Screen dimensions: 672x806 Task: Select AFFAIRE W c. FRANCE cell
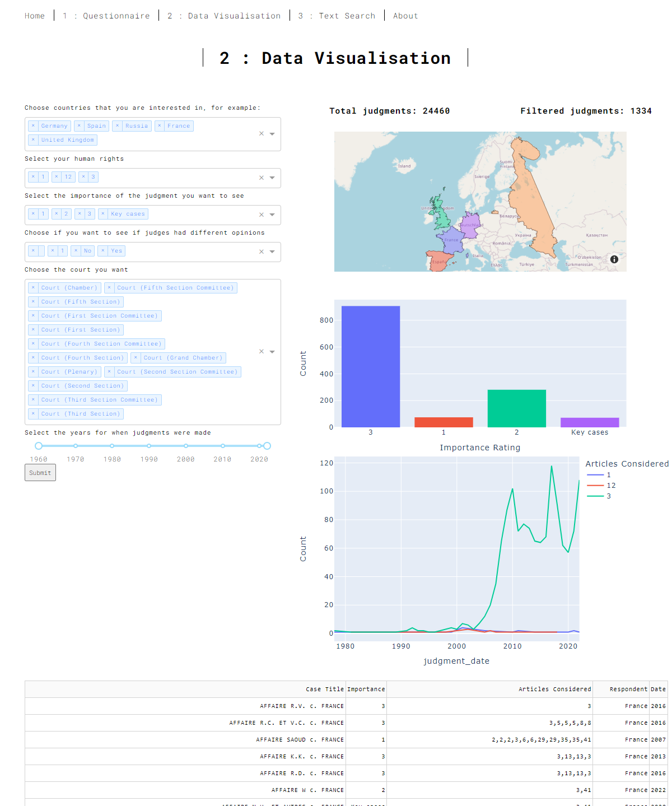pyautogui.click(x=185, y=790)
